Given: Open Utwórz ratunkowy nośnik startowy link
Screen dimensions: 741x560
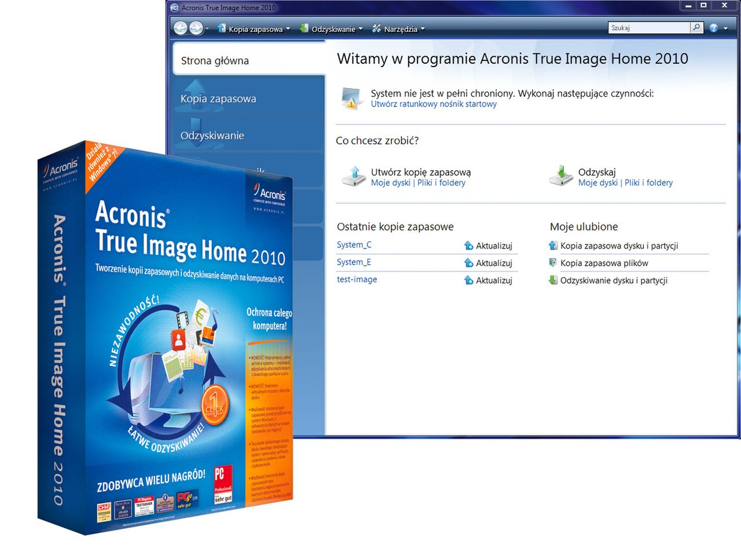Looking at the screenshot, I should [x=434, y=104].
